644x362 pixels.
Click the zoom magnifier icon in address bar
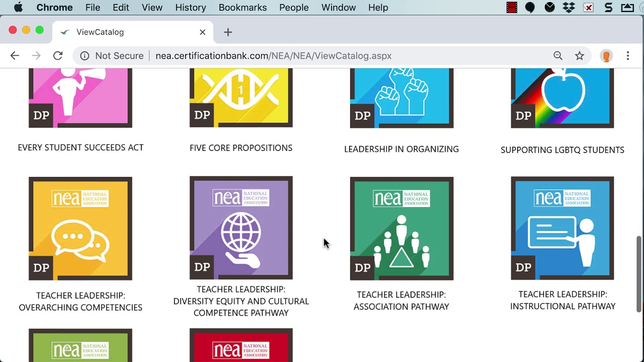(558, 56)
